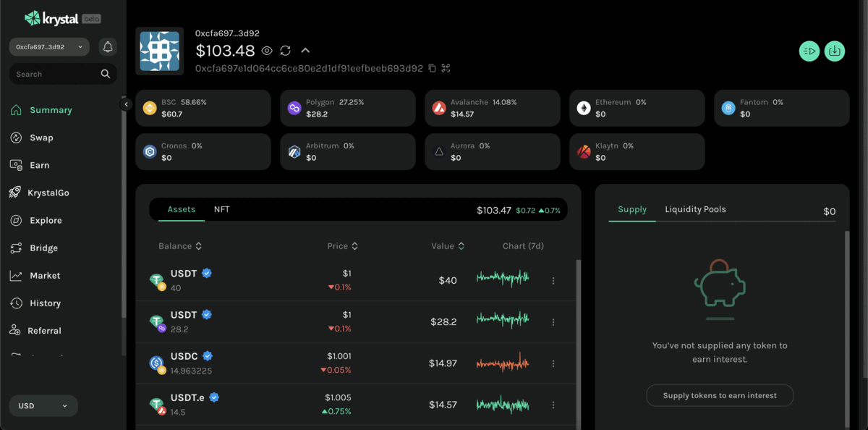Viewport: 868px width, 430px height.
Task: Sort assets by Price
Action: point(343,246)
